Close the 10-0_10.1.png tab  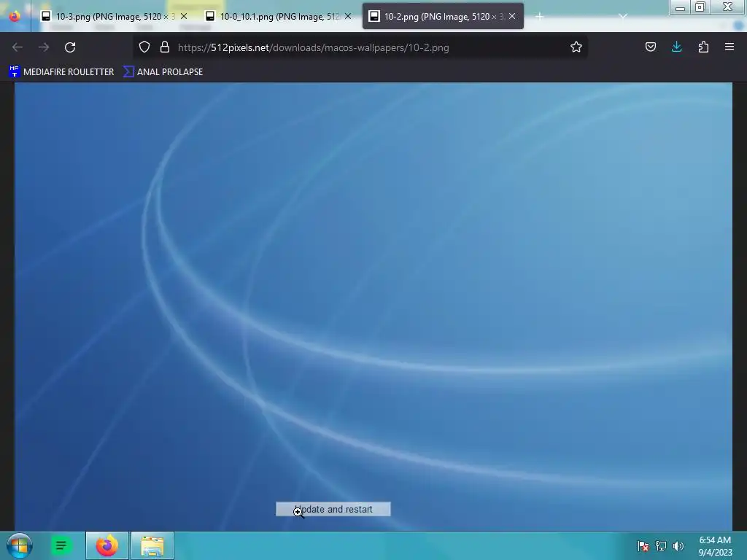coord(348,16)
